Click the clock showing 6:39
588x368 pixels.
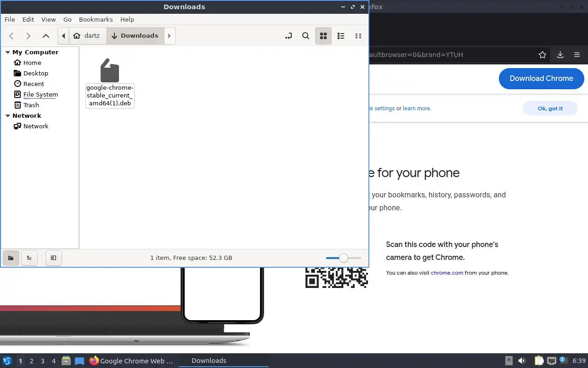579,361
